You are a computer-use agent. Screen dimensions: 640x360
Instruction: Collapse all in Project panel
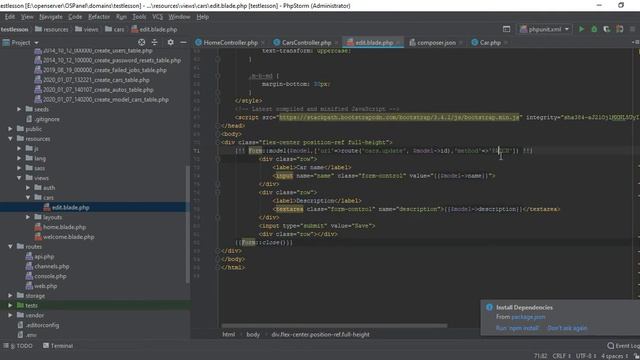(x=154, y=42)
